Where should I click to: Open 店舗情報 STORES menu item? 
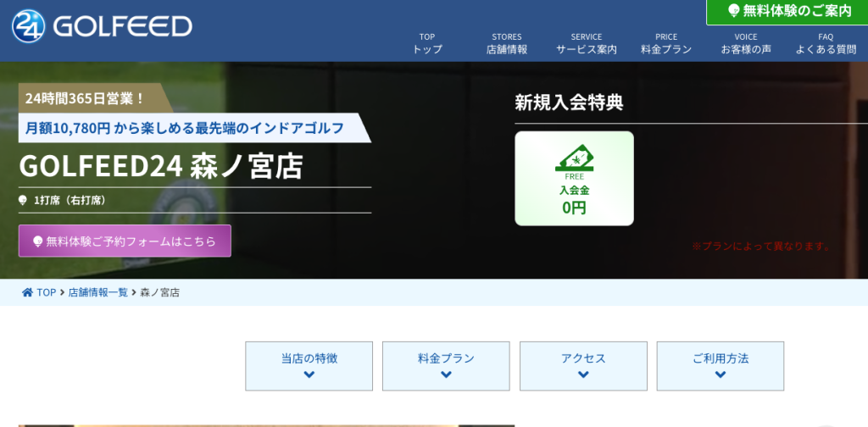point(507,43)
